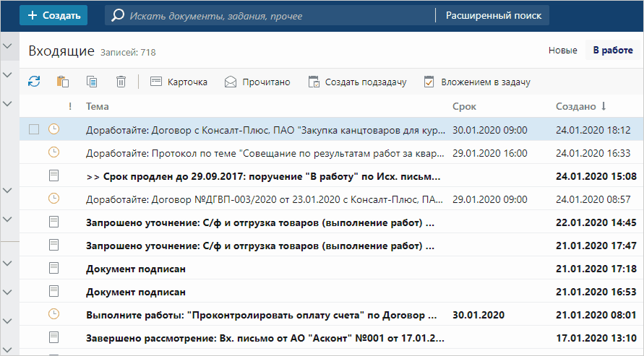Click Создать подзадачу in toolbar
Image resolution: width=644 pixels, height=356 pixels.
(357, 82)
